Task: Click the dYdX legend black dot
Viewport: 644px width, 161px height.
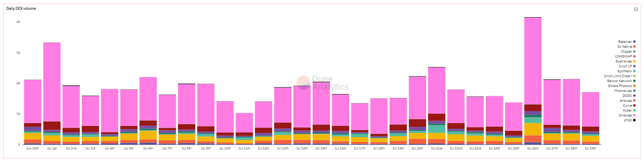Action: coord(634,120)
